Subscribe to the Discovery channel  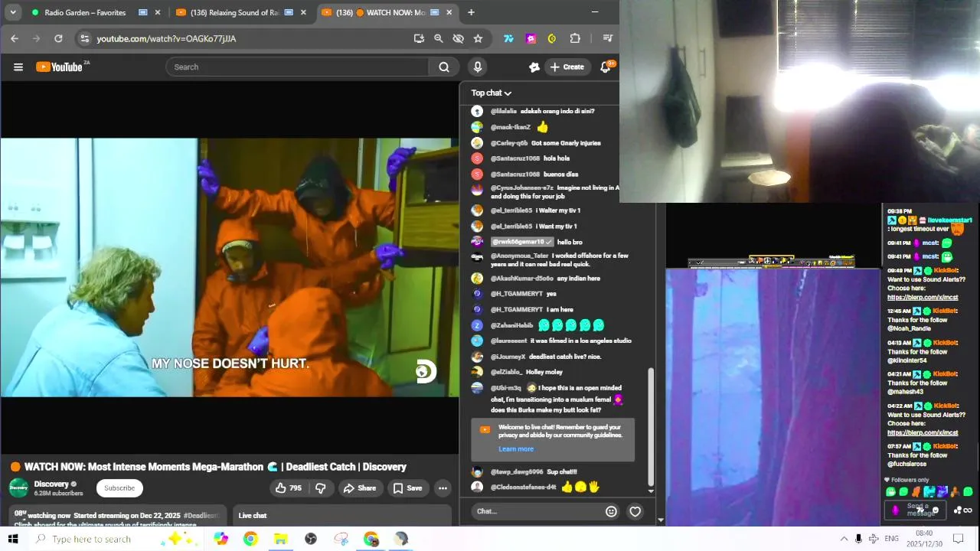click(119, 488)
